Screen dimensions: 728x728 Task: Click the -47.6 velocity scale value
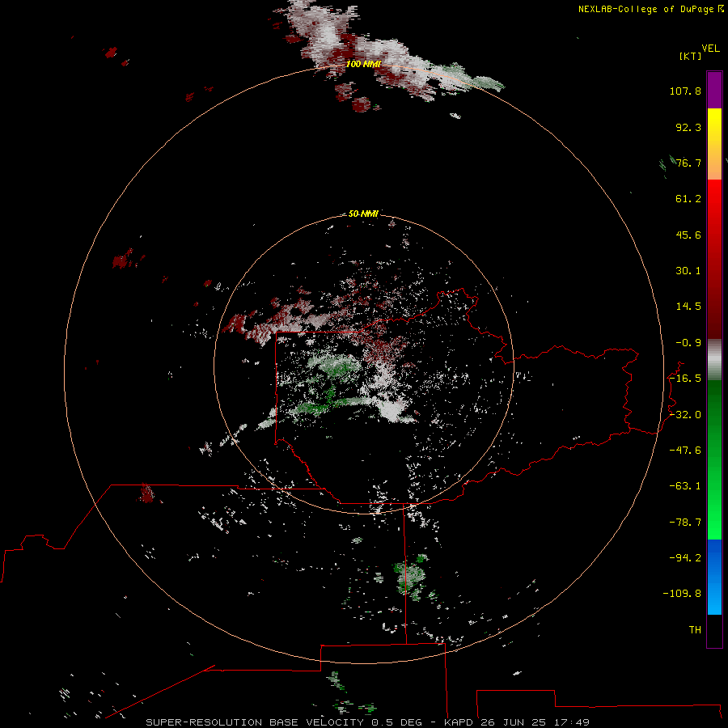pyautogui.click(x=685, y=451)
